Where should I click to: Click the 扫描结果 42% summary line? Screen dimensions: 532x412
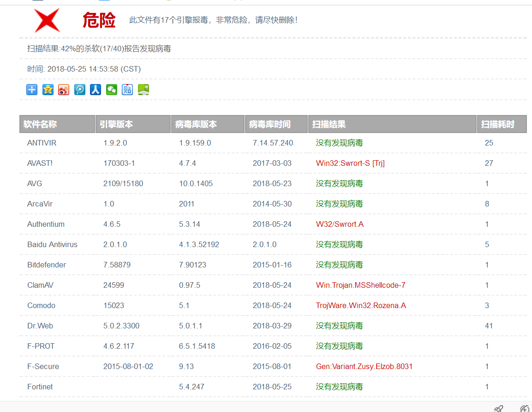[99, 48]
